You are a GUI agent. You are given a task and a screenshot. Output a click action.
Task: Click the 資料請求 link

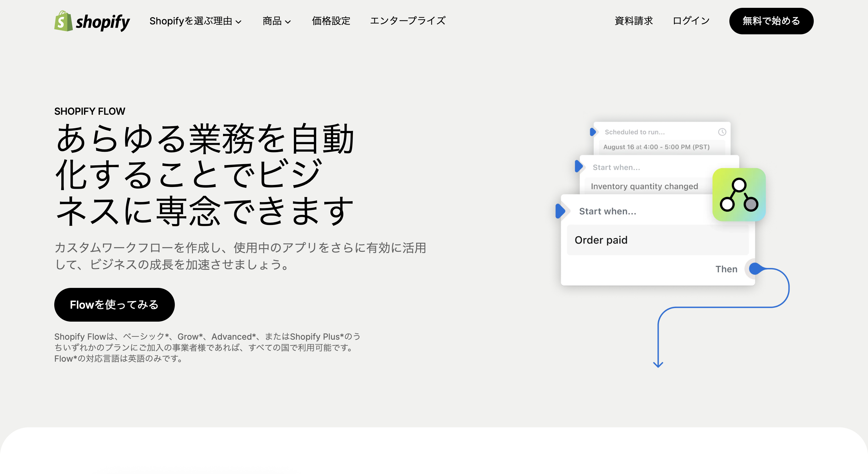click(634, 21)
